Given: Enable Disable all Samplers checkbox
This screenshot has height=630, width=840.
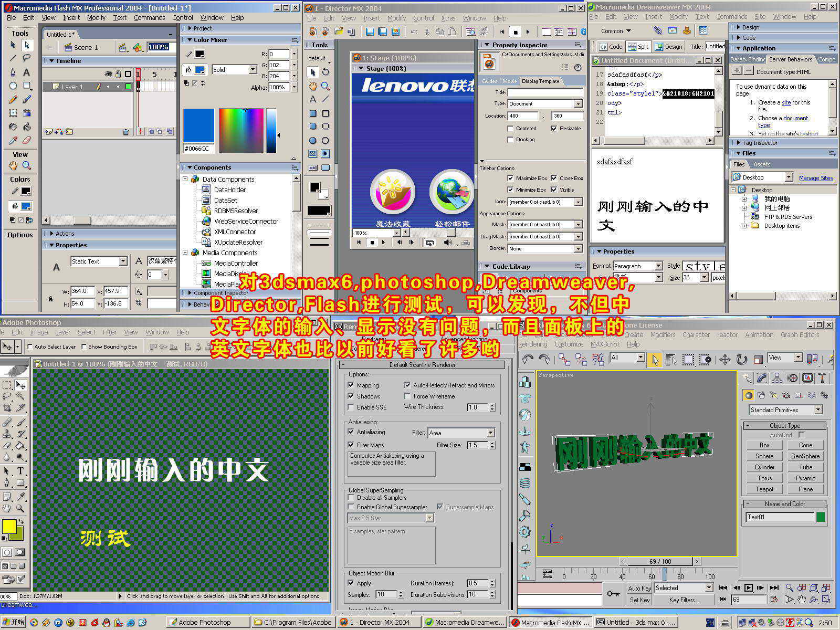Looking at the screenshot, I should click(x=351, y=497).
